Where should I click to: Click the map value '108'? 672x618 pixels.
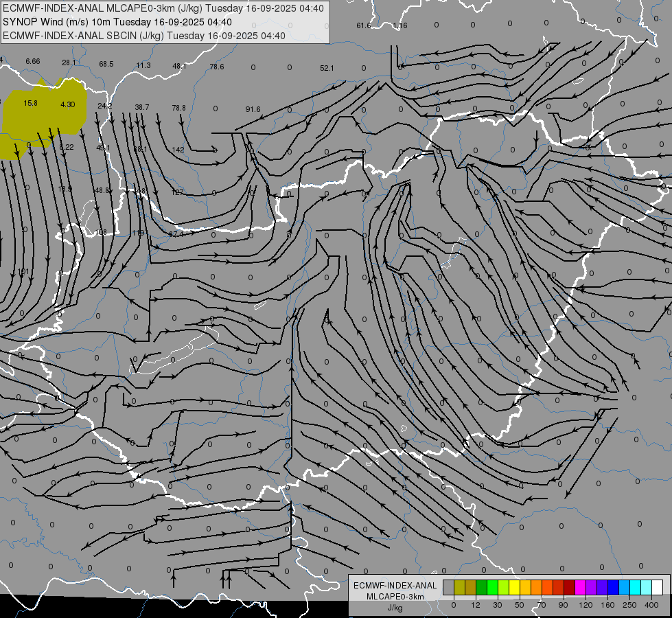pyautogui.click(x=101, y=232)
